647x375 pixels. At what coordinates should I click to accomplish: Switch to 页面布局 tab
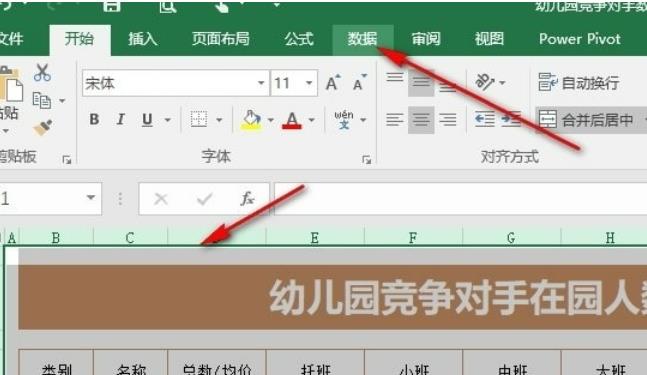[x=221, y=39]
